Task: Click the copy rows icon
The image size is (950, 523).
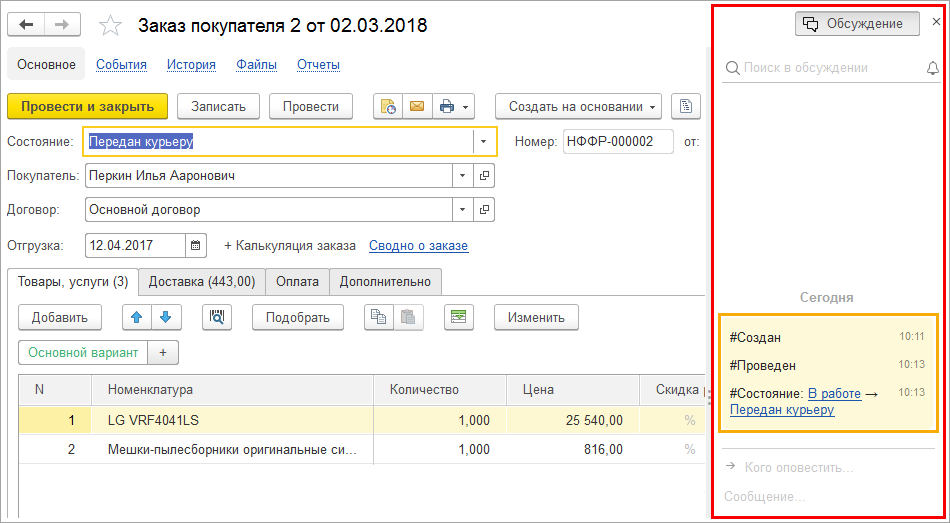Action: [378, 318]
